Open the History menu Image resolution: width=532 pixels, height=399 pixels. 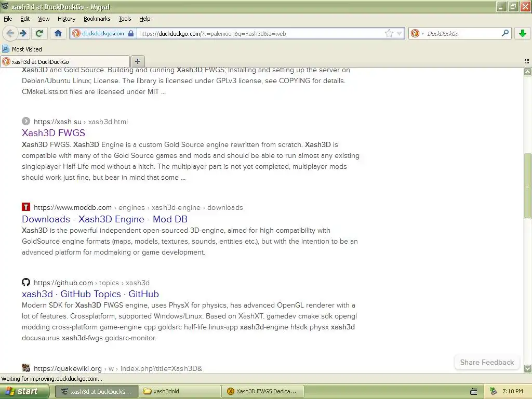click(x=66, y=19)
